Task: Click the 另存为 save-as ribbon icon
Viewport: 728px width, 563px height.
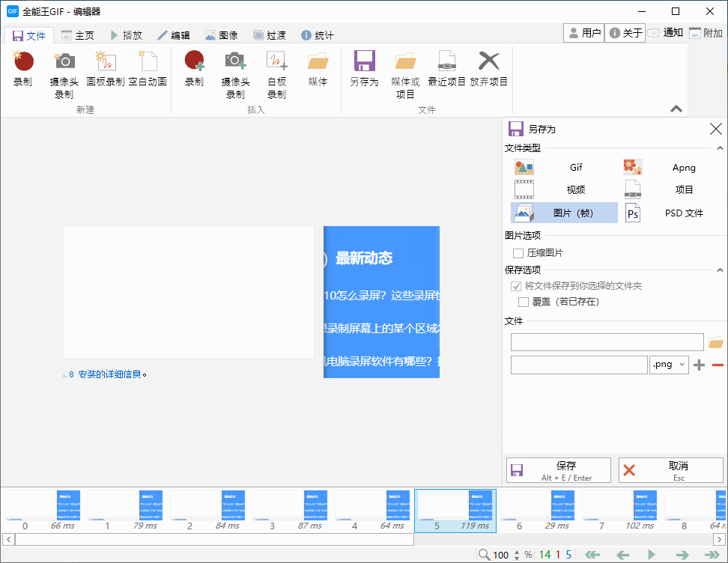Action: 364,69
